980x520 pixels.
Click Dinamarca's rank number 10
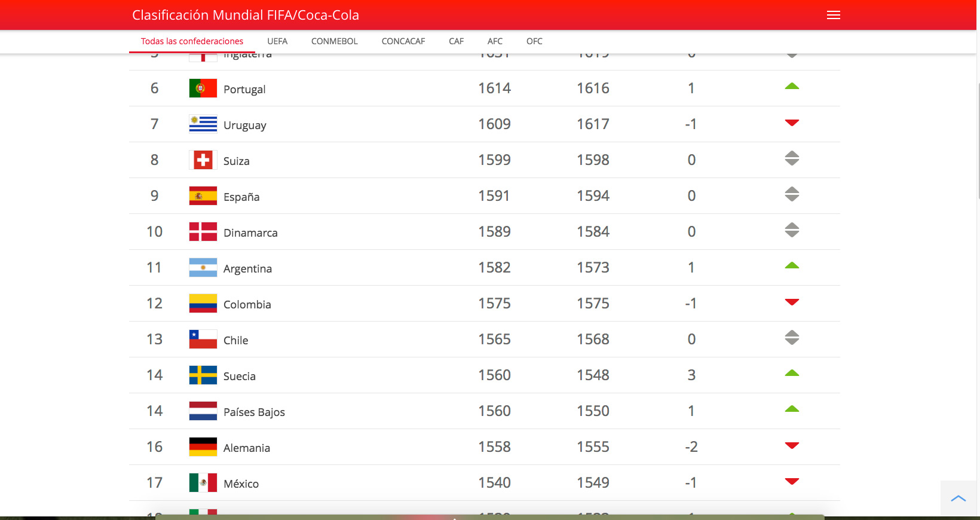[x=155, y=232]
